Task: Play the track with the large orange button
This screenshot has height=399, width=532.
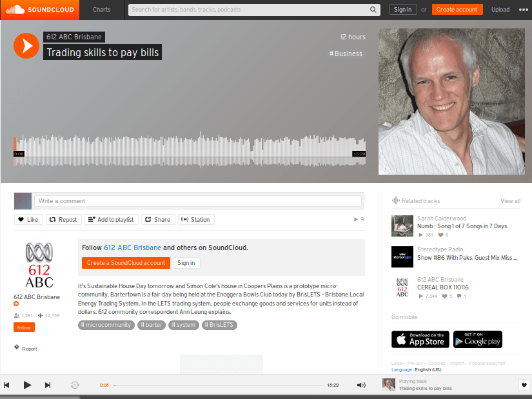Action: pyautogui.click(x=26, y=46)
